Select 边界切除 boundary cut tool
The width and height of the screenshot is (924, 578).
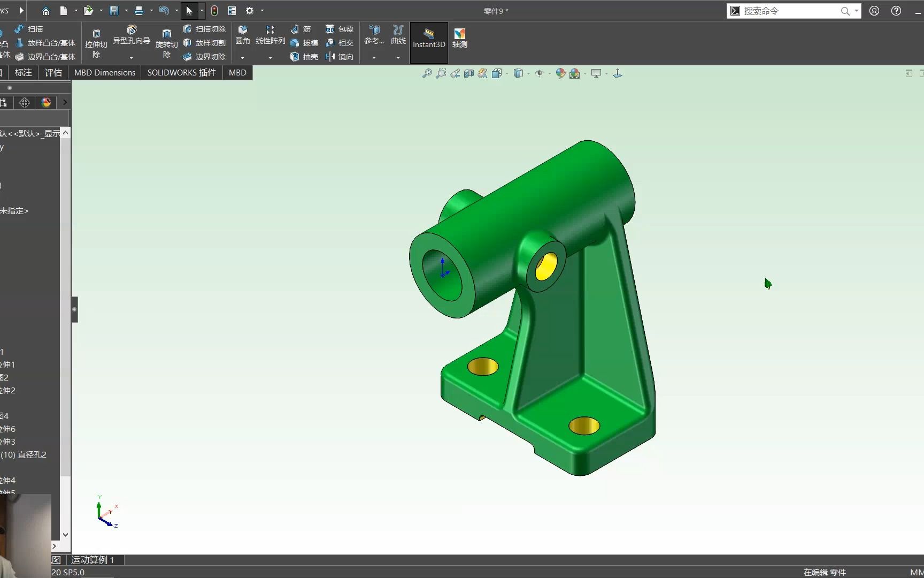coord(204,57)
